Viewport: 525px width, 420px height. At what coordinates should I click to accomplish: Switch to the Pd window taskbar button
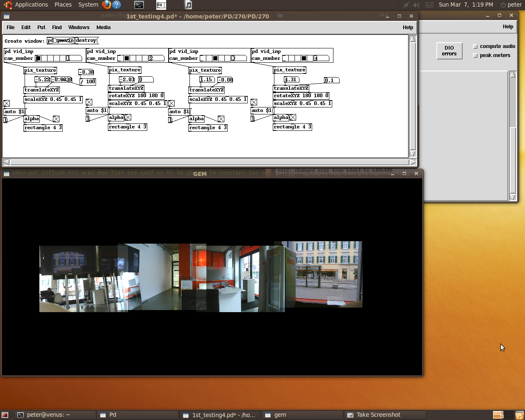(x=137, y=415)
